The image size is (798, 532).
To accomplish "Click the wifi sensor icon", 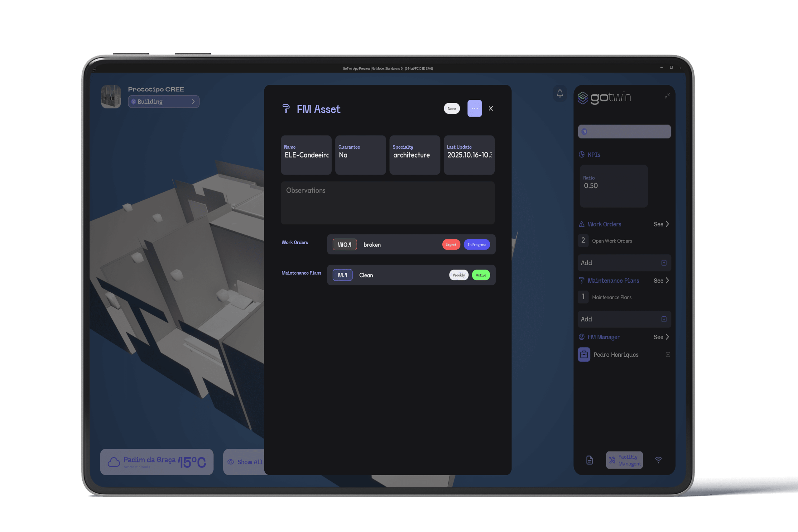I will tap(658, 460).
